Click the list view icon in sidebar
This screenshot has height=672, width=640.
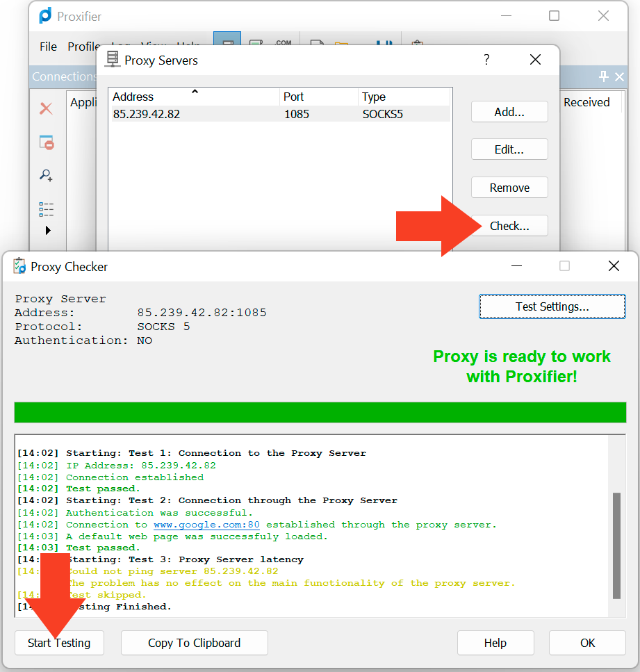(46, 208)
